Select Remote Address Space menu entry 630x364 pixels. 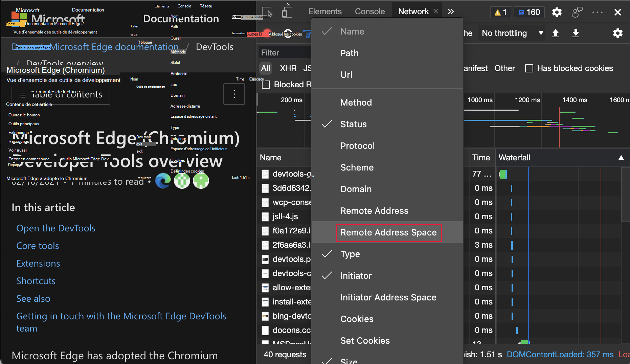coord(388,232)
